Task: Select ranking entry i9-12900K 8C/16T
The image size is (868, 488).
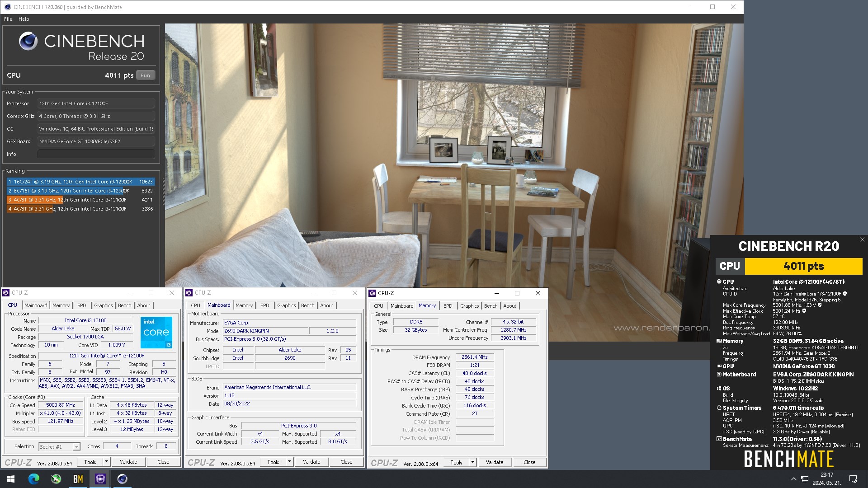Action: coord(80,191)
